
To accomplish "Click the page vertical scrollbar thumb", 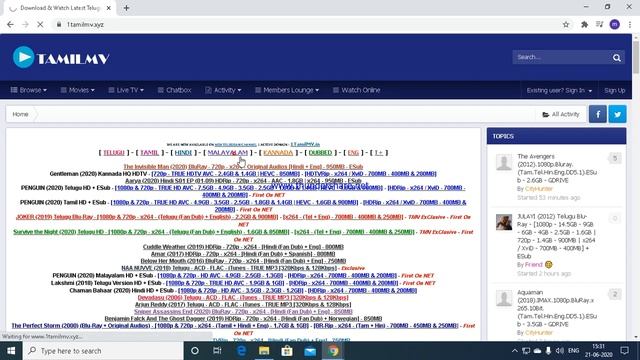I will (636, 57).
